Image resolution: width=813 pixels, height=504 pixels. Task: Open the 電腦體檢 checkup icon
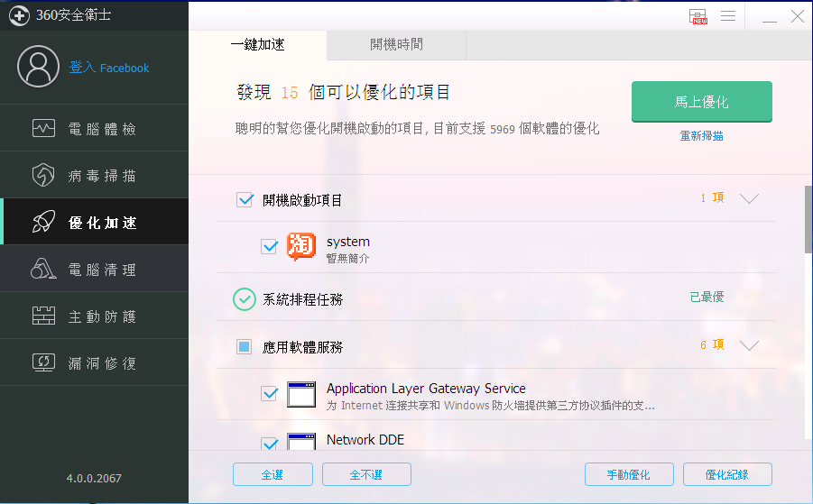click(43, 128)
